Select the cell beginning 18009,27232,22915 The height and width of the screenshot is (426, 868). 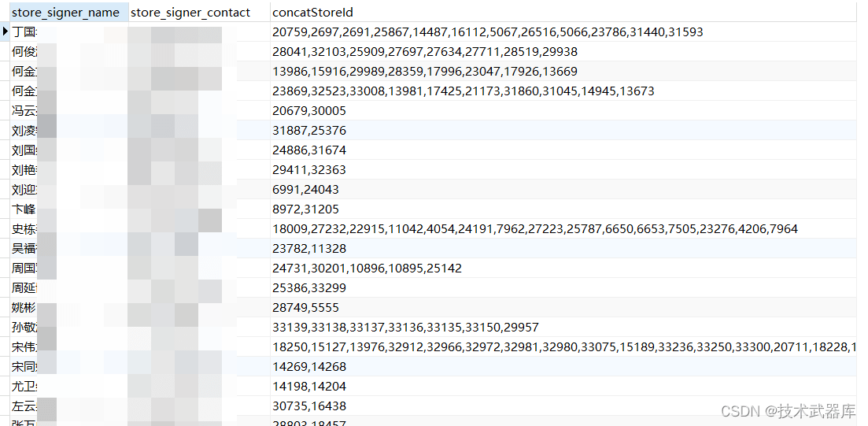coord(563,229)
